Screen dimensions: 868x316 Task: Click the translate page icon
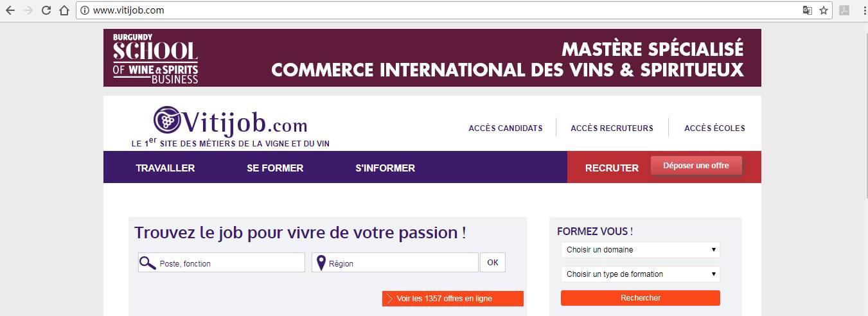pyautogui.click(x=807, y=10)
